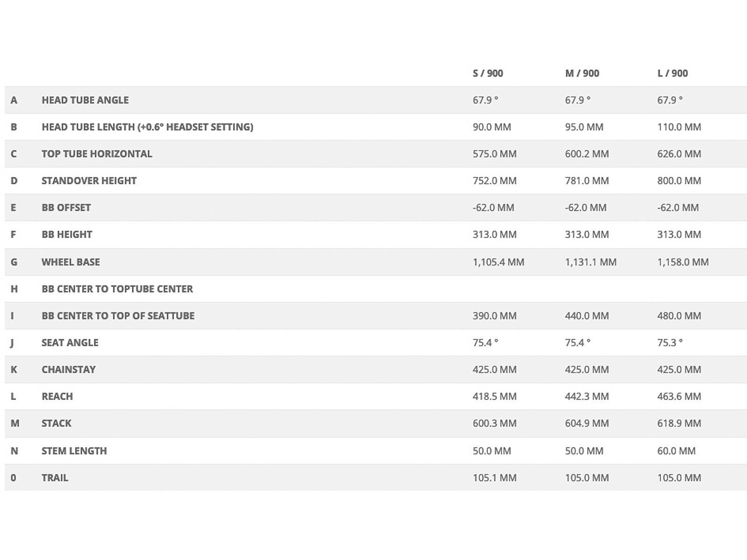747x560 pixels.
Task: Click the S / 900 size column header
Action: pos(487,73)
